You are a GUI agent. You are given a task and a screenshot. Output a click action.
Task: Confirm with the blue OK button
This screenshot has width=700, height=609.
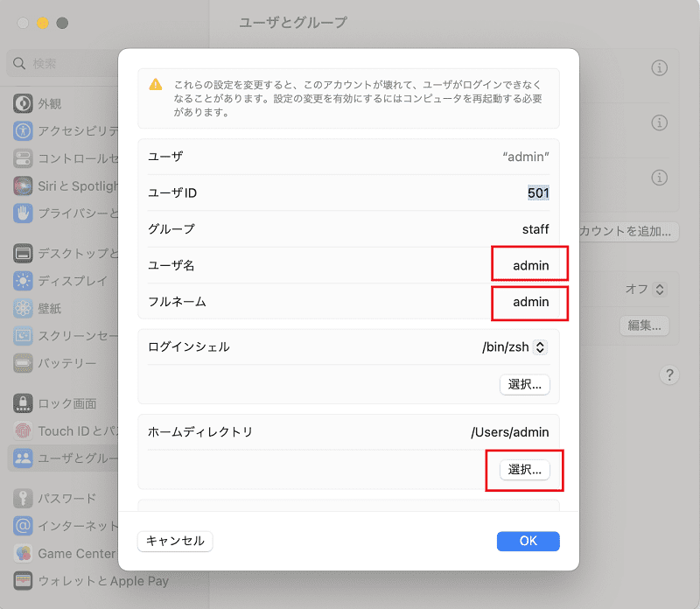pyautogui.click(x=528, y=541)
